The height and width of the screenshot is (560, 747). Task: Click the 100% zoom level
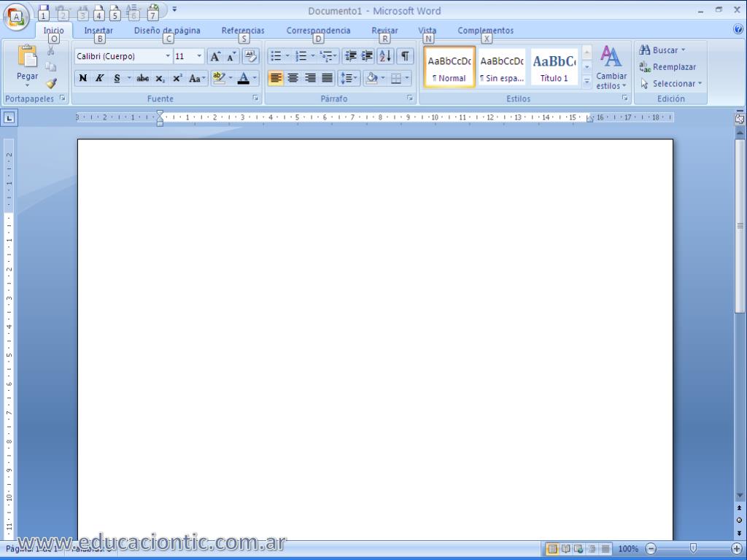[628, 549]
